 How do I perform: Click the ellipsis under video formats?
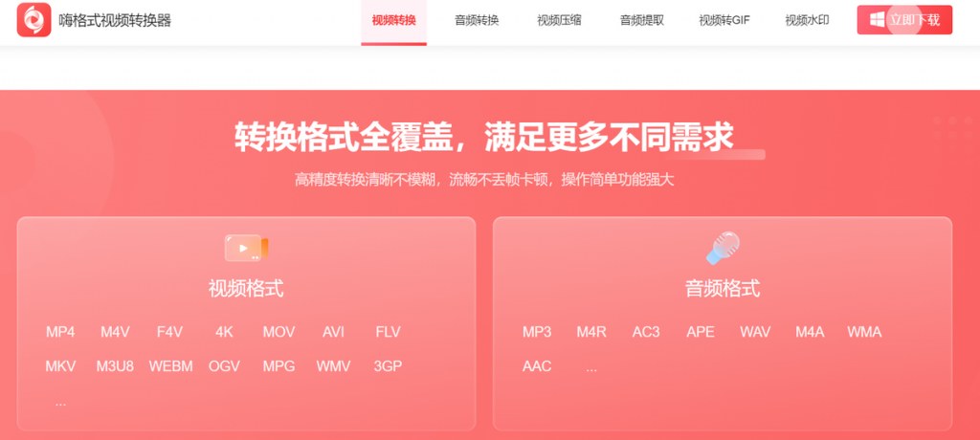60,403
